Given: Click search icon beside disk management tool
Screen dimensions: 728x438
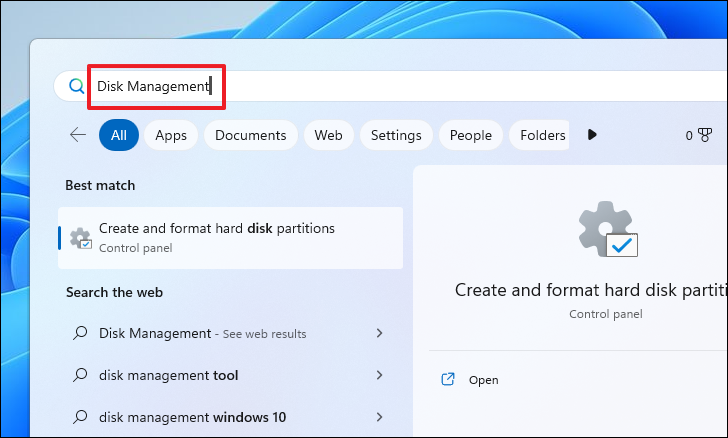Looking at the screenshot, I should (80, 375).
